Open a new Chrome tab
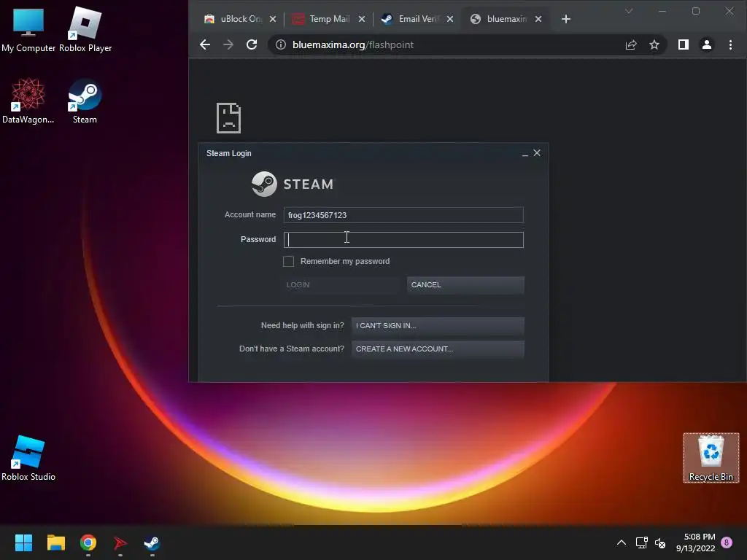 566,19
